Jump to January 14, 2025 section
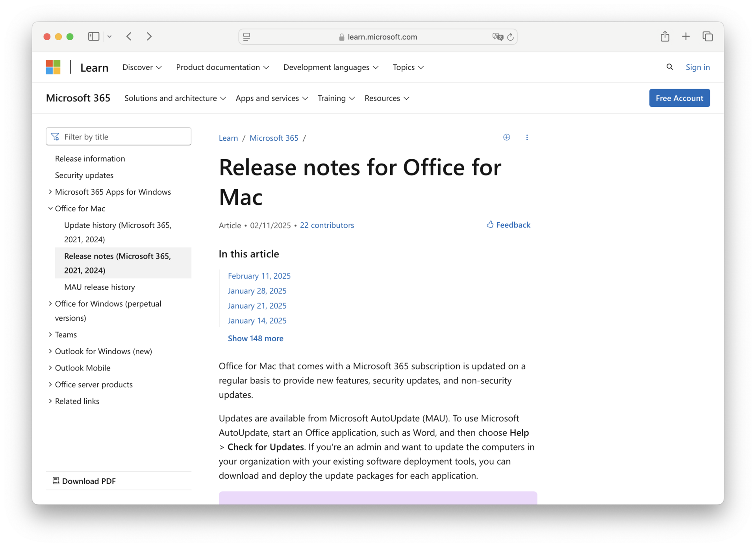Image resolution: width=756 pixels, height=547 pixels. pyautogui.click(x=257, y=321)
